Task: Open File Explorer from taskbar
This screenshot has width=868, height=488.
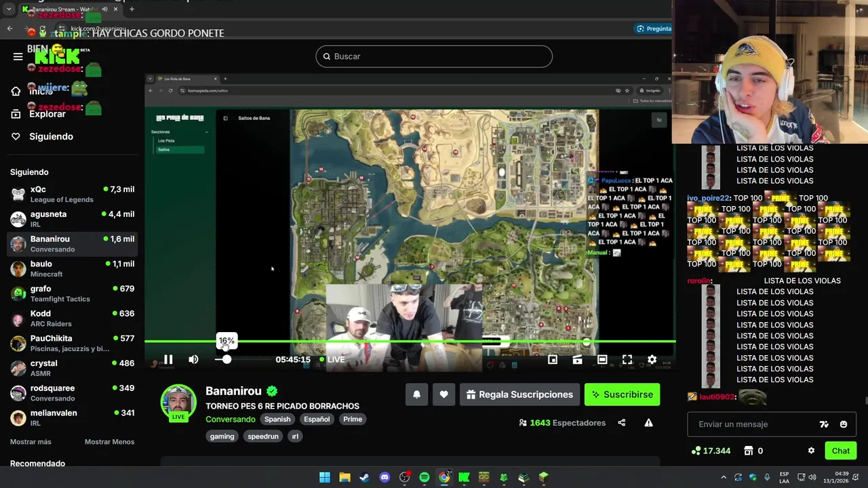Action: 344,477
